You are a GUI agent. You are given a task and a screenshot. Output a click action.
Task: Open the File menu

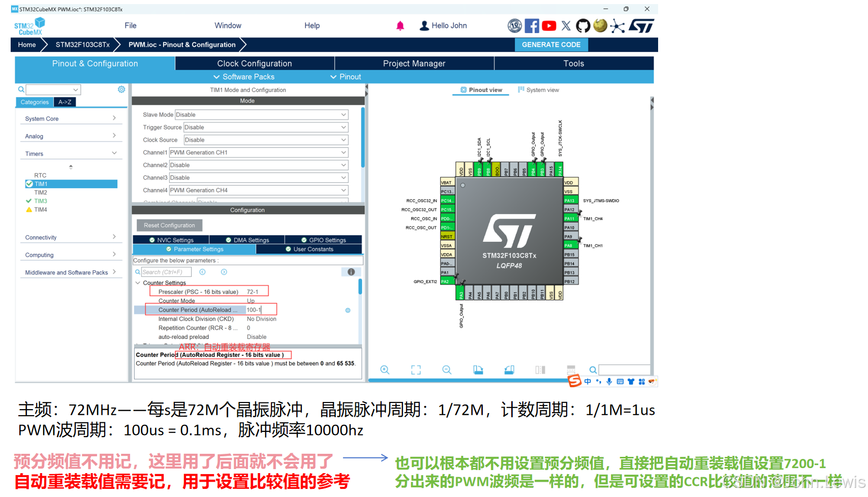pos(131,25)
